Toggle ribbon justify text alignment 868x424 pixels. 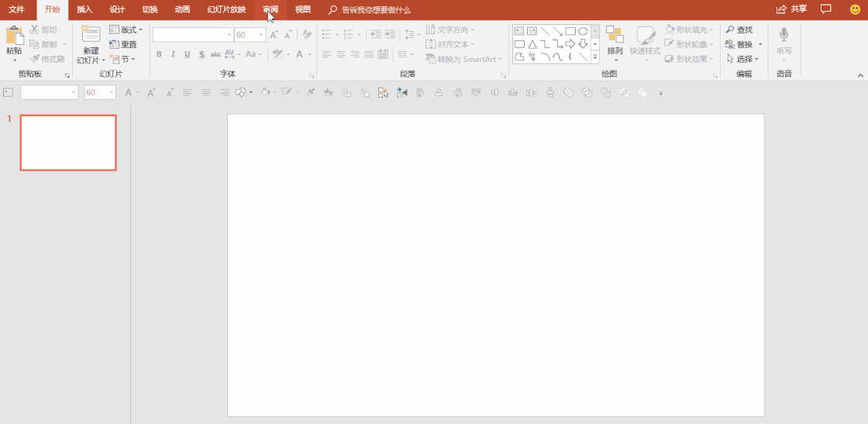pyautogui.click(x=369, y=54)
